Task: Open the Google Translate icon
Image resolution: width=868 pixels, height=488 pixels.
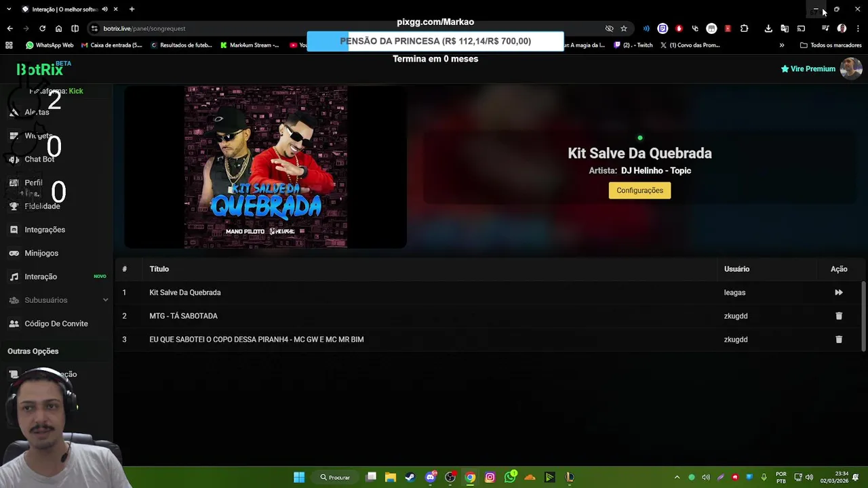Action: pos(785,28)
